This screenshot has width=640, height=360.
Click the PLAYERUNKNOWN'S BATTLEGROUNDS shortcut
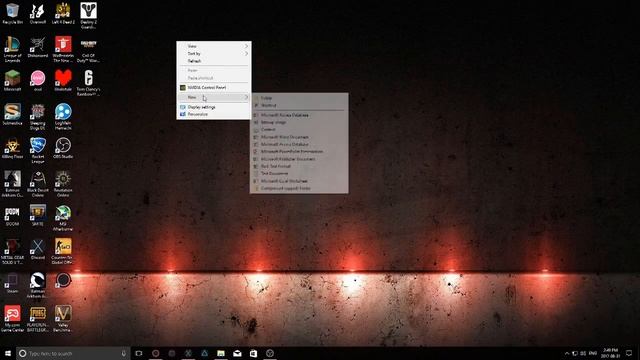[38, 319]
